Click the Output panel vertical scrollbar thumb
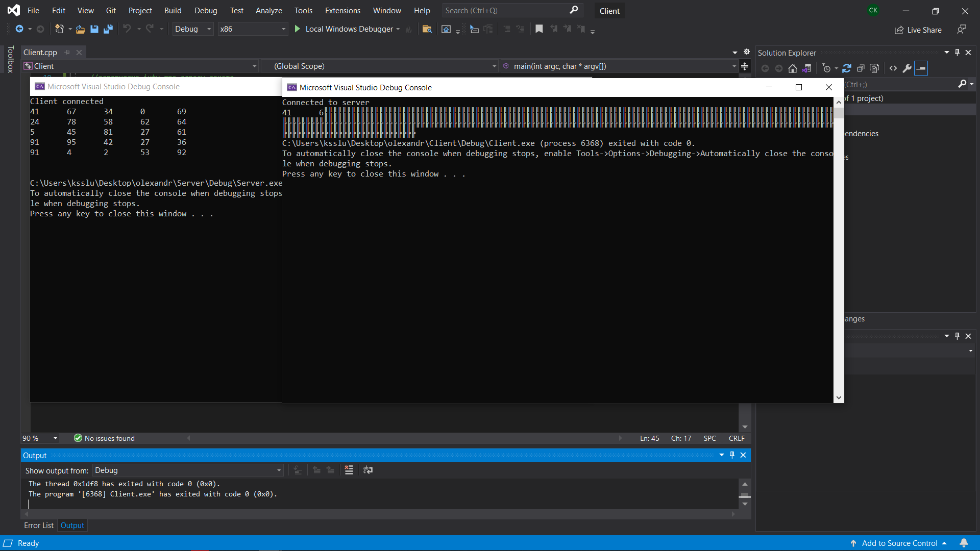The height and width of the screenshot is (551, 980). 745,495
